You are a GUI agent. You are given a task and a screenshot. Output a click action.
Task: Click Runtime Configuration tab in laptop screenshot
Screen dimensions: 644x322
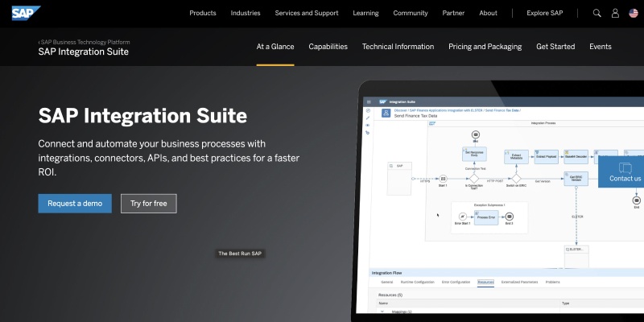(417, 283)
